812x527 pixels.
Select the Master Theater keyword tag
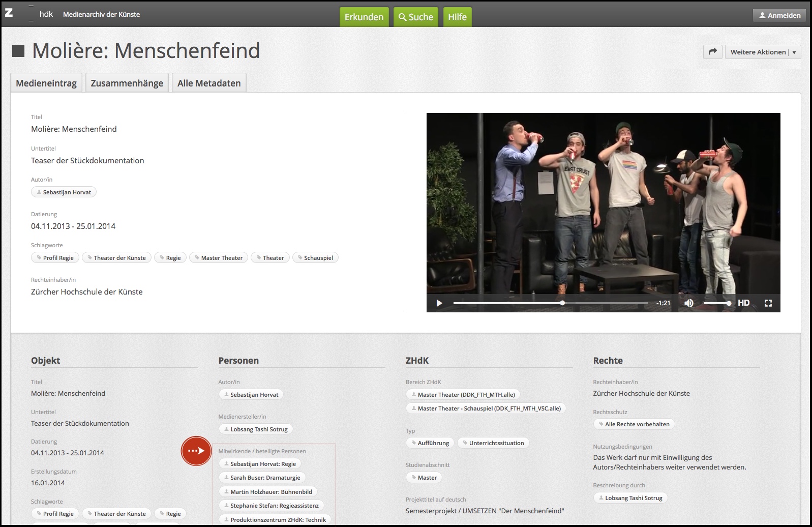coord(219,258)
